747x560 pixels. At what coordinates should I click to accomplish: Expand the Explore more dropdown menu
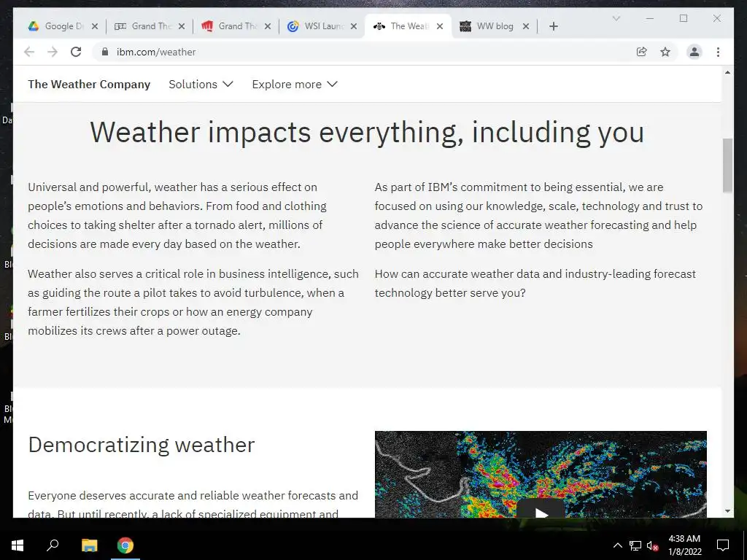pyautogui.click(x=295, y=85)
